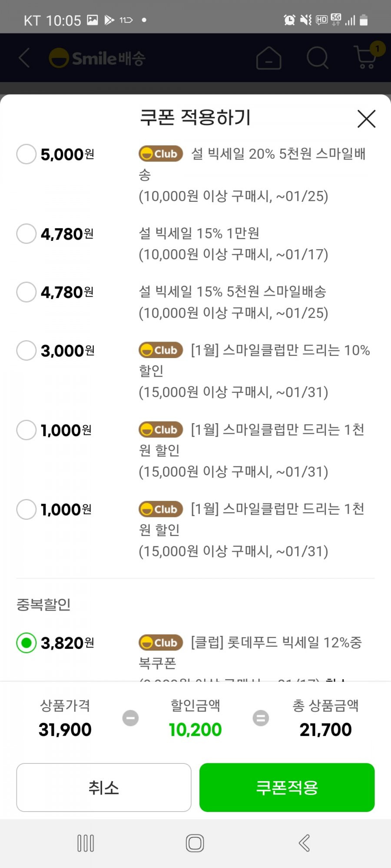The image size is (391, 868).
Task: Tap the Club badge on 5,000원 coupon
Action: [x=160, y=154]
